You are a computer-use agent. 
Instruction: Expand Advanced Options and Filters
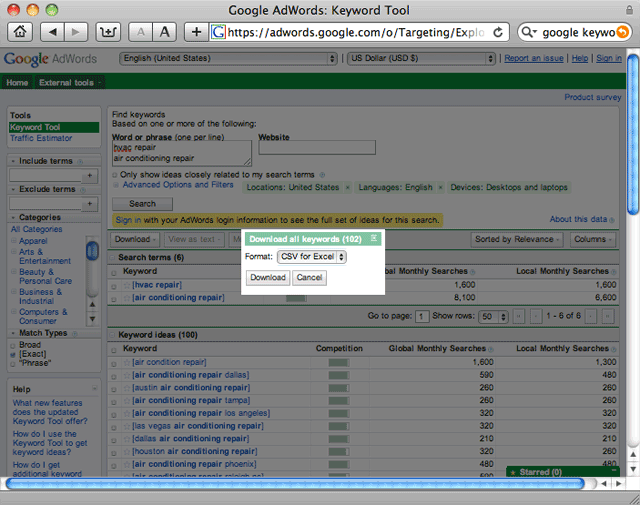click(178, 185)
